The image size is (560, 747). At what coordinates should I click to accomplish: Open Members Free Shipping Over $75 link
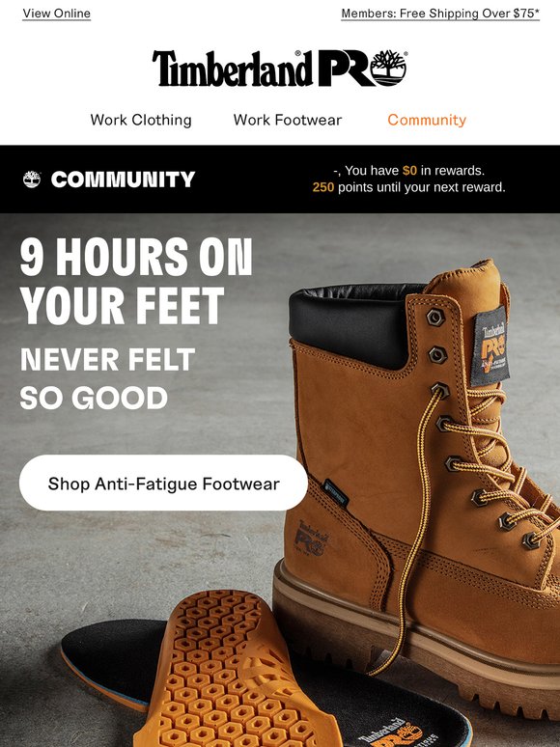[440, 14]
